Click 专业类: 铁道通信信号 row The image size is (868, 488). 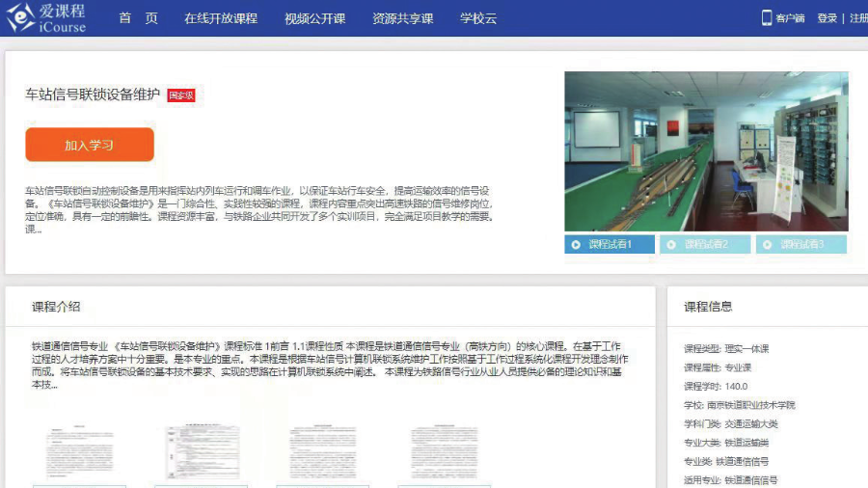pyautogui.click(x=726, y=461)
